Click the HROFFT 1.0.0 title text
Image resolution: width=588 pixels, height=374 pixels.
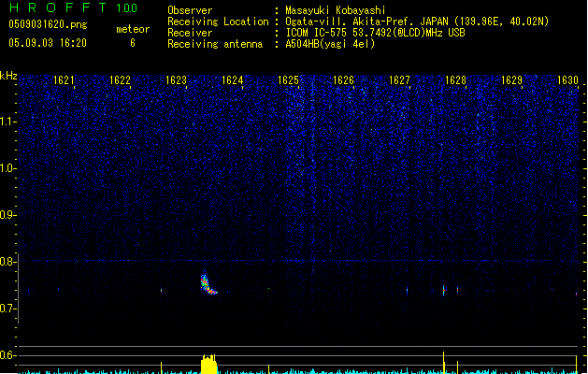click(73, 7)
